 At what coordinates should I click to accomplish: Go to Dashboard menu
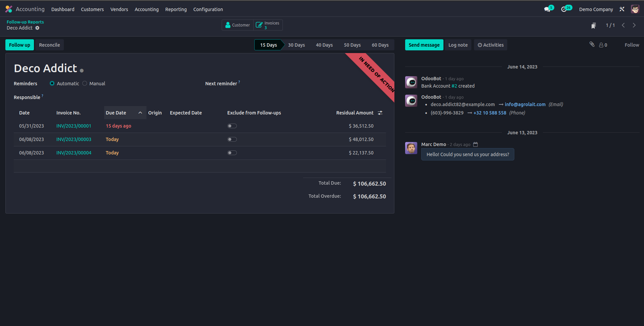coord(63,9)
